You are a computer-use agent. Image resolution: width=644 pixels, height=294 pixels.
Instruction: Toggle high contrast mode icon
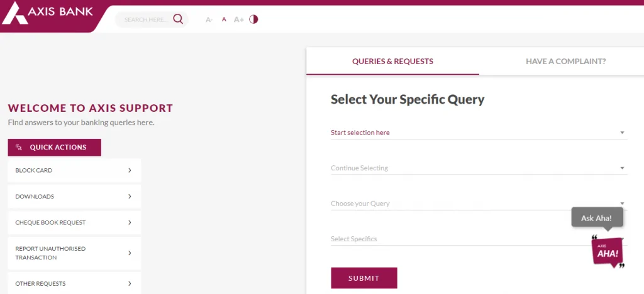pos(253,19)
